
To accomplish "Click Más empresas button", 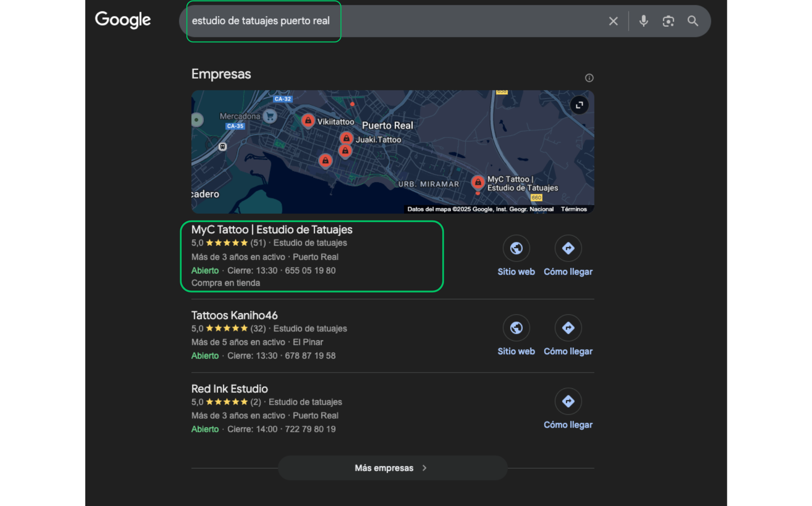I will click(393, 468).
